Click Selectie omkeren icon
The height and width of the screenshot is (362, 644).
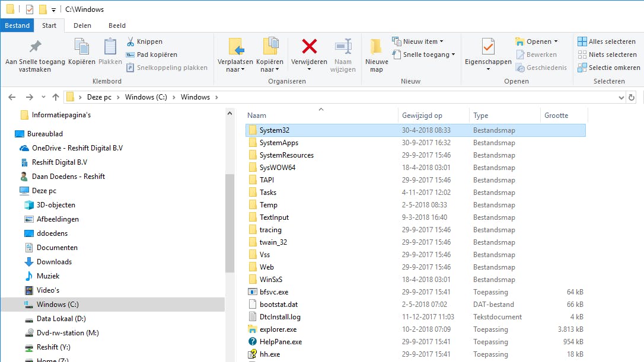click(582, 68)
